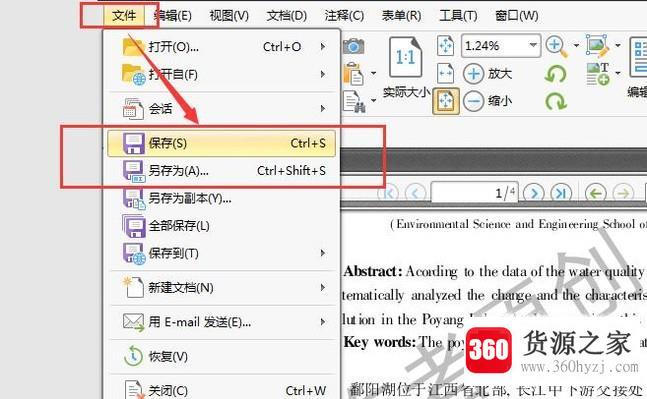Choose 另存为副本(Y)... menu entry

[x=223, y=198]
